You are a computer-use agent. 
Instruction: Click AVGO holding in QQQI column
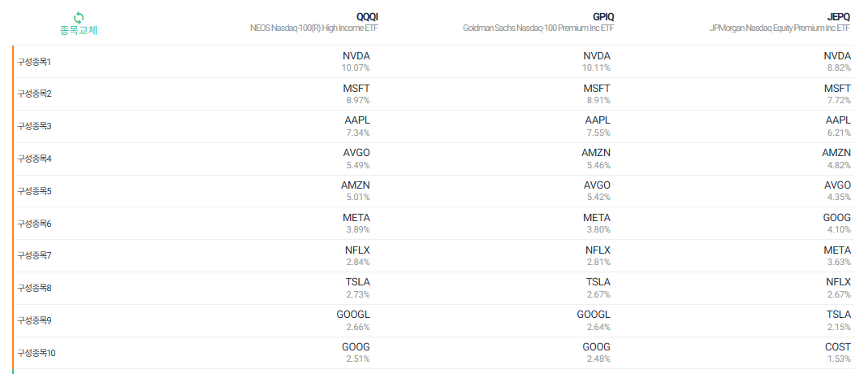point(356,154)
